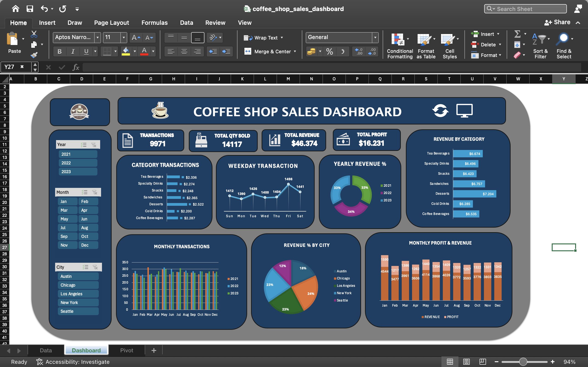Undo the last action
This screenshot has height=367, width=588.
pos(44,9)
